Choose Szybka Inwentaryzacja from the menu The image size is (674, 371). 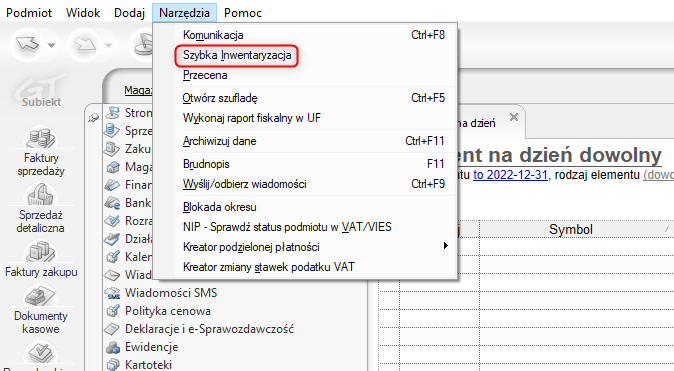237,55
